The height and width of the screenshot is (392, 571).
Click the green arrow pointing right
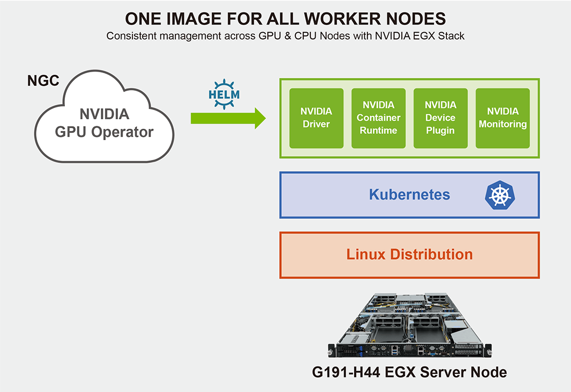click(x=228, y=118)
